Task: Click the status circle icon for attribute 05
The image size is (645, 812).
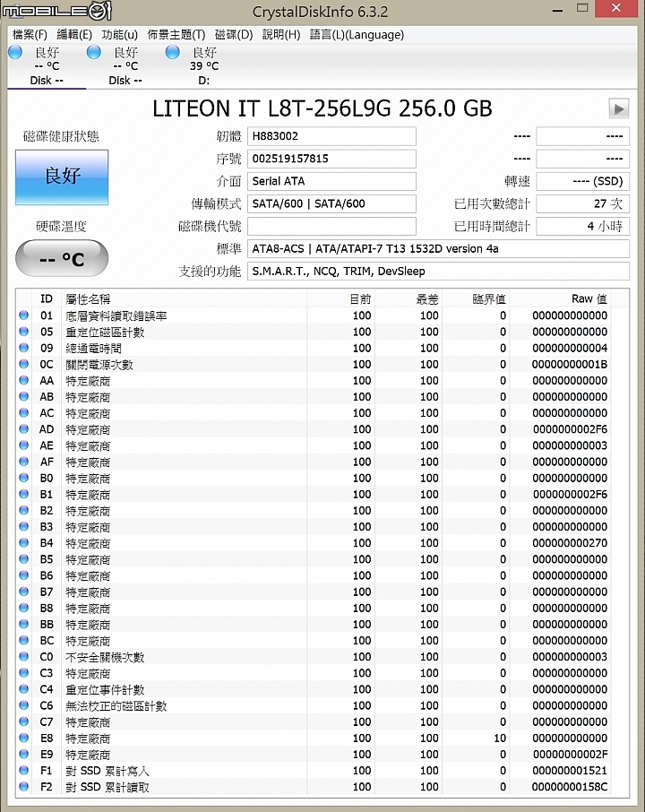Action: click(24, 332)
